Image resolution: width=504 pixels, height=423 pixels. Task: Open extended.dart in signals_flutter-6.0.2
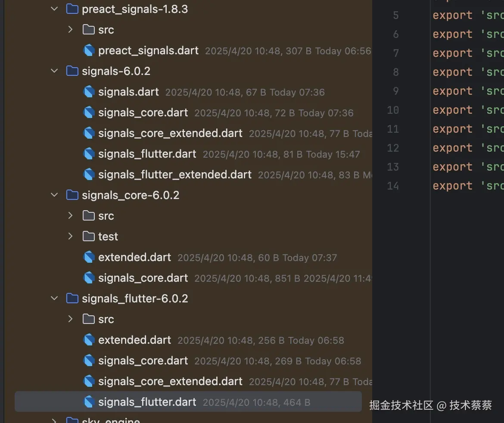click(x=135, y=340)
